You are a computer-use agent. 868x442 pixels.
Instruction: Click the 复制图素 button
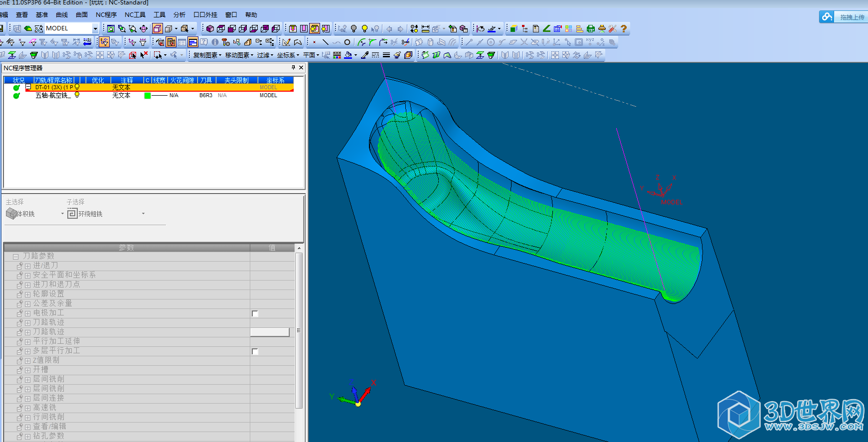(x=206, y=55)
